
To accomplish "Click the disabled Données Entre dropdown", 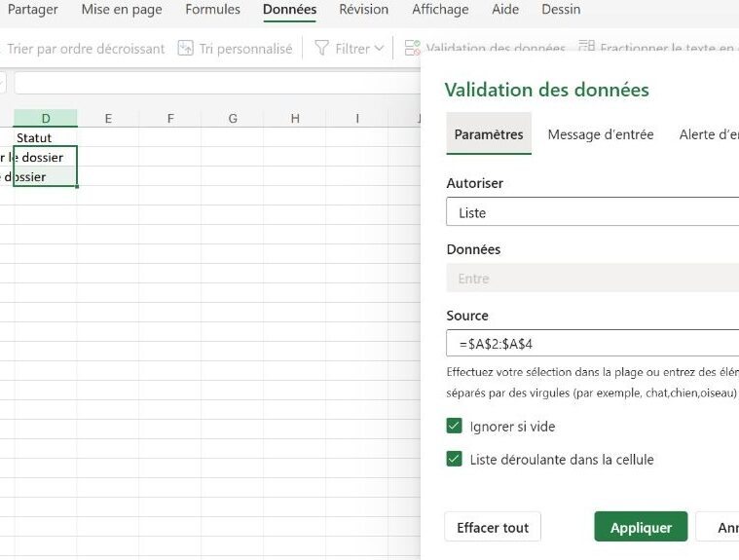I will click(x=592, y=279).
